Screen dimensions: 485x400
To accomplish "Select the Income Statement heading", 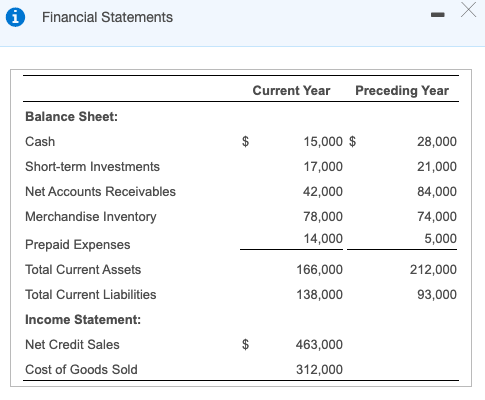I will point(83,320).
